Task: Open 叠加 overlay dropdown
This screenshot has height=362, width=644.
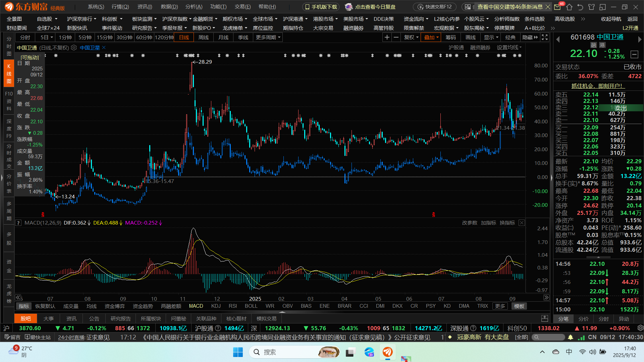Action: click(x=431, y=37)
